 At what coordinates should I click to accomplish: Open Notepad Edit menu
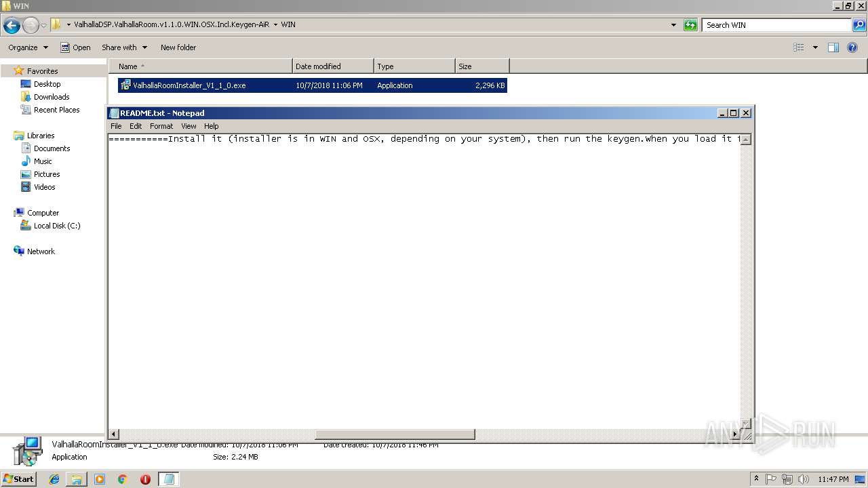point(136,126)
